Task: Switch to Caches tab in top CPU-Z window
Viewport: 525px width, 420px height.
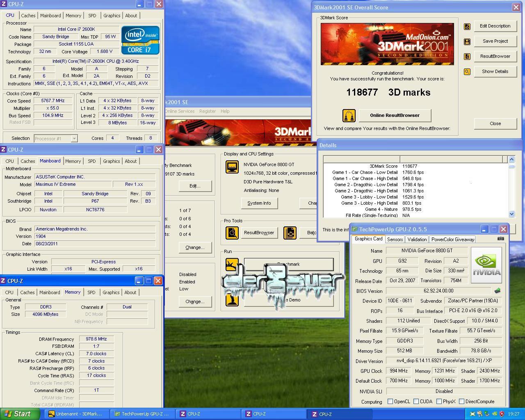Action: pyautogui.click(x=28, y=16)
